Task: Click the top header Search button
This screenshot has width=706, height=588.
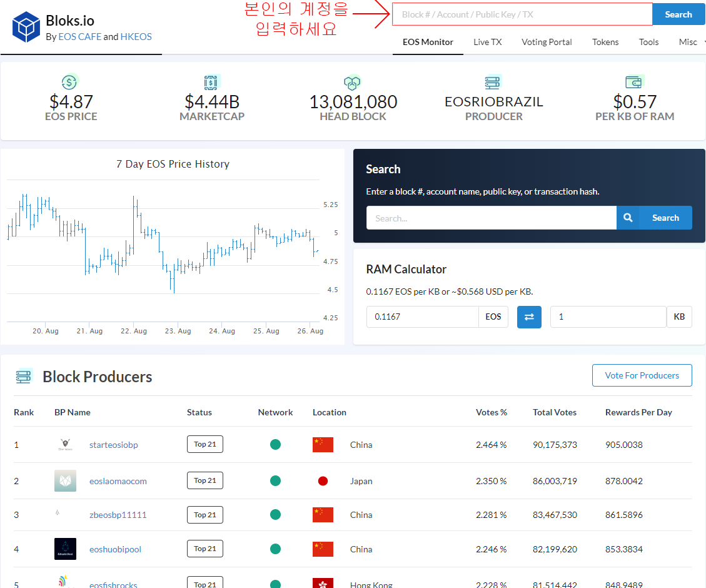Action: (678, 14)
